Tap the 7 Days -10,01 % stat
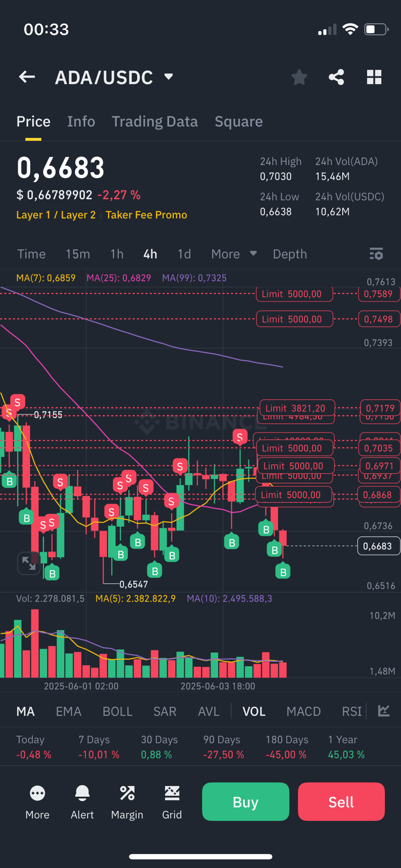 pyautogui.click(x=99, y=747)
